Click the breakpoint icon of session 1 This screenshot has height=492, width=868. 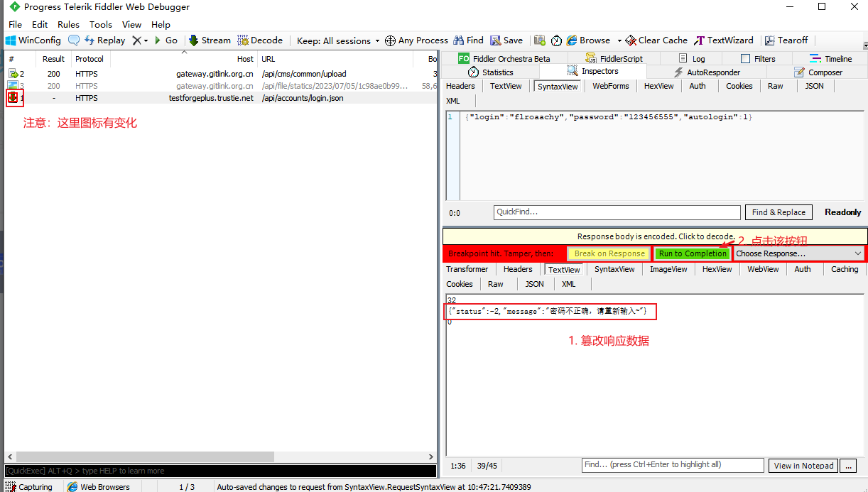pos(12,98)
